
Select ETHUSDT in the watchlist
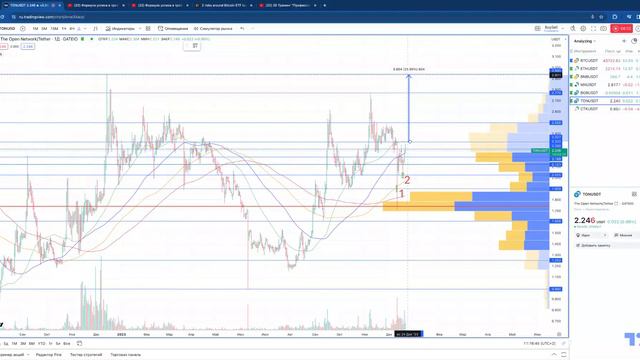[605, 69]
